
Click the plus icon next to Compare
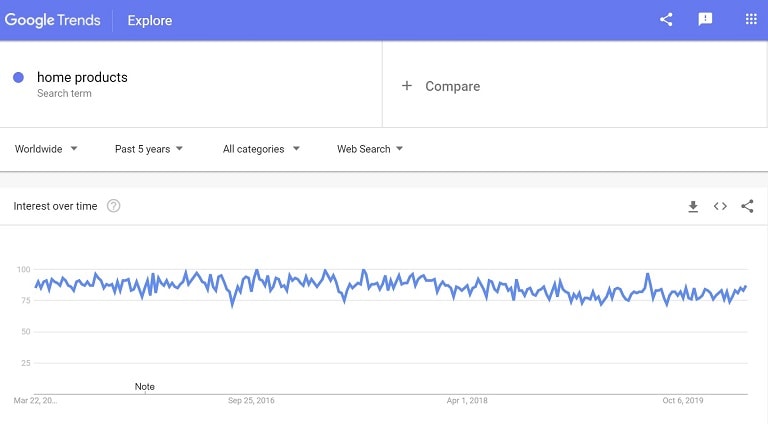tap(407, 86)
